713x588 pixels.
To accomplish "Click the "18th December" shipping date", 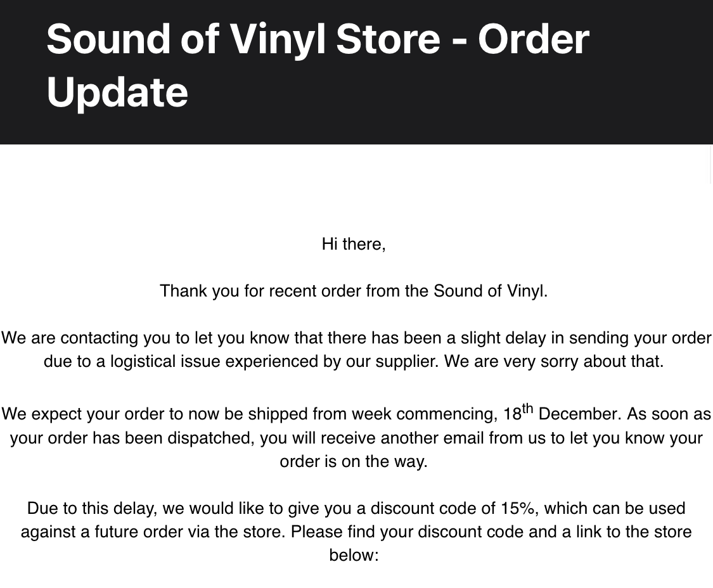I will click(x=561, y=413).
